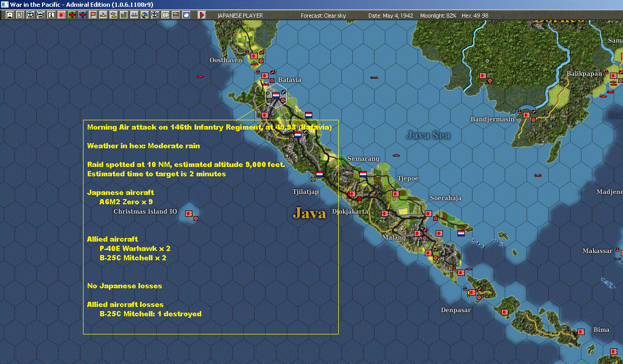Click 'Weather in hex: Moderate rain' line
The height and width of the screenshot is (364, 623).
[x=143, y=146]
